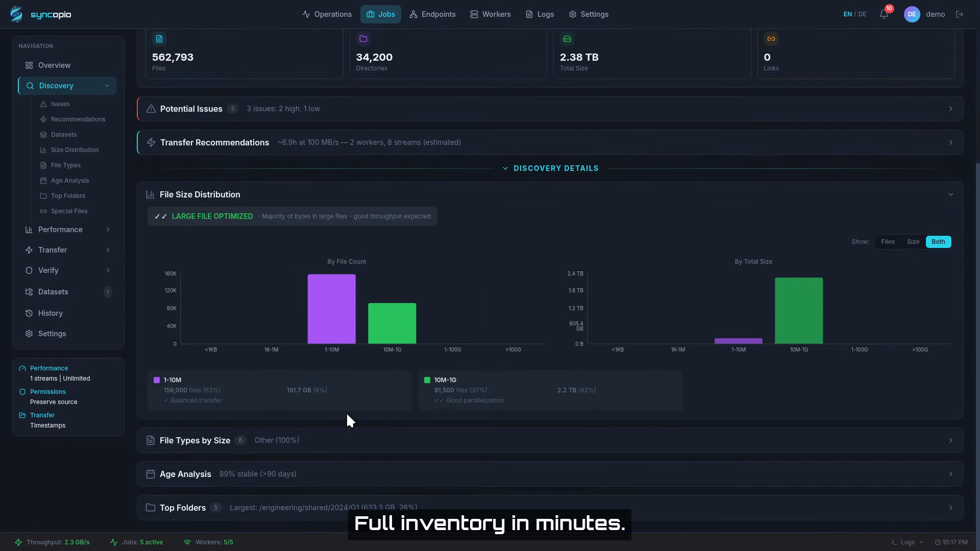980x551 pixels.
Task: Click the Links card chain icon
Action: [x=771, y=39]
